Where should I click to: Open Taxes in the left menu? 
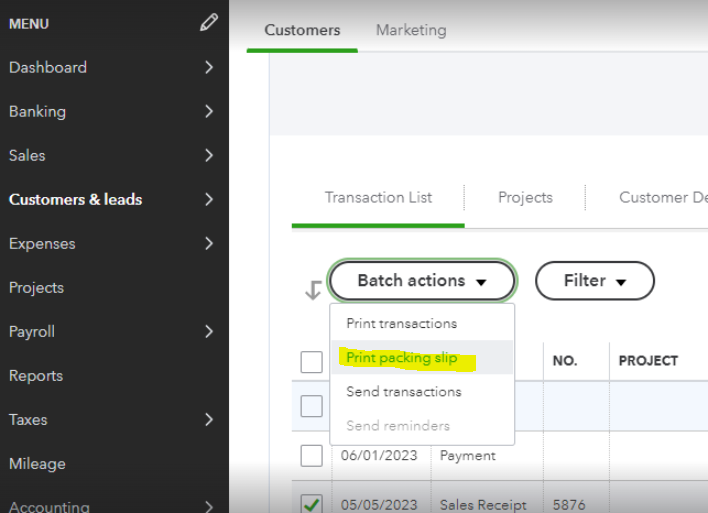pyautogui.click(x=28, y=420)
